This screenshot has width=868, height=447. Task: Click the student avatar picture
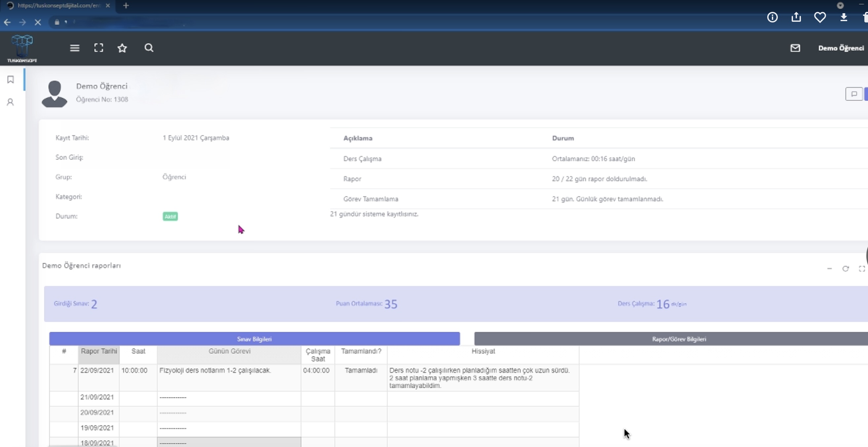(x=54, y=93)
